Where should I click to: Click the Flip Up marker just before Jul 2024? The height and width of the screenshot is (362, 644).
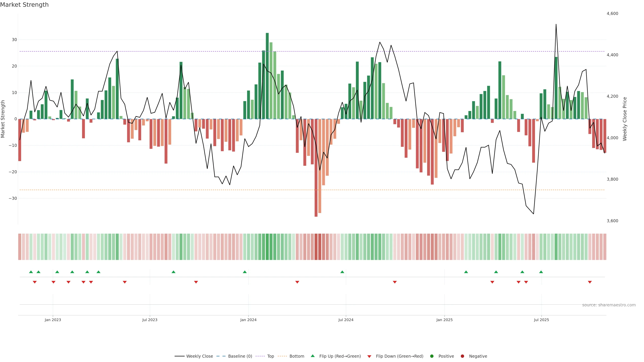pyautogui.click(x=342, y=272)
